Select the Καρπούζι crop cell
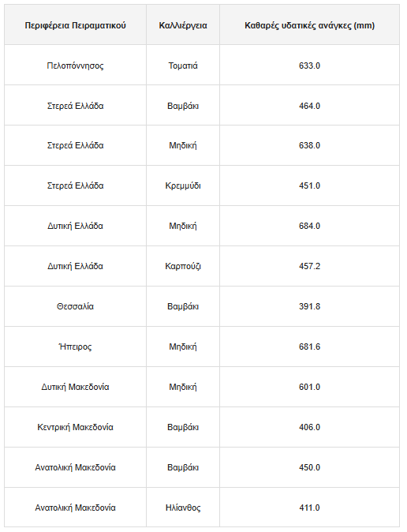This screenshot has height=532, width=407. (183, 266)
